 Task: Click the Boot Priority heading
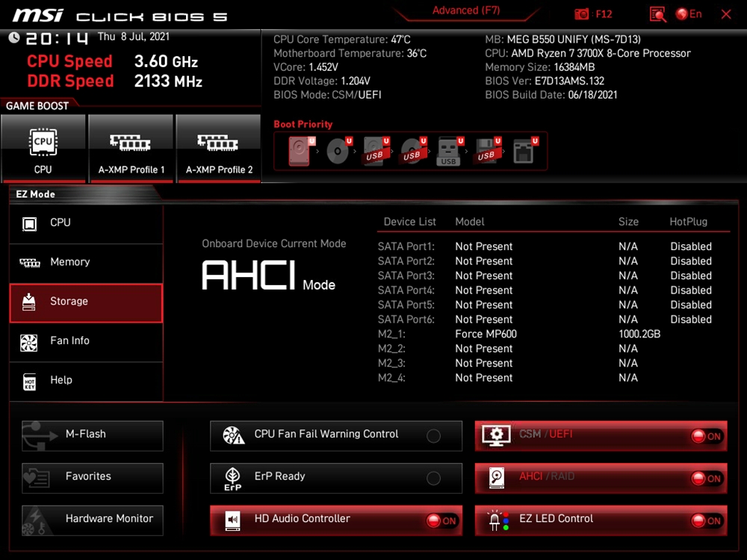point(303,124)
